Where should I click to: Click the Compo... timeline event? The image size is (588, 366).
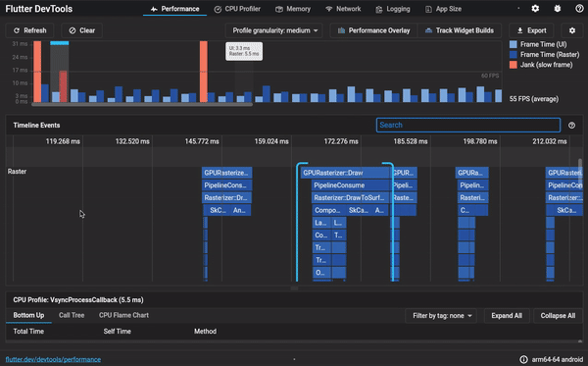328,210
